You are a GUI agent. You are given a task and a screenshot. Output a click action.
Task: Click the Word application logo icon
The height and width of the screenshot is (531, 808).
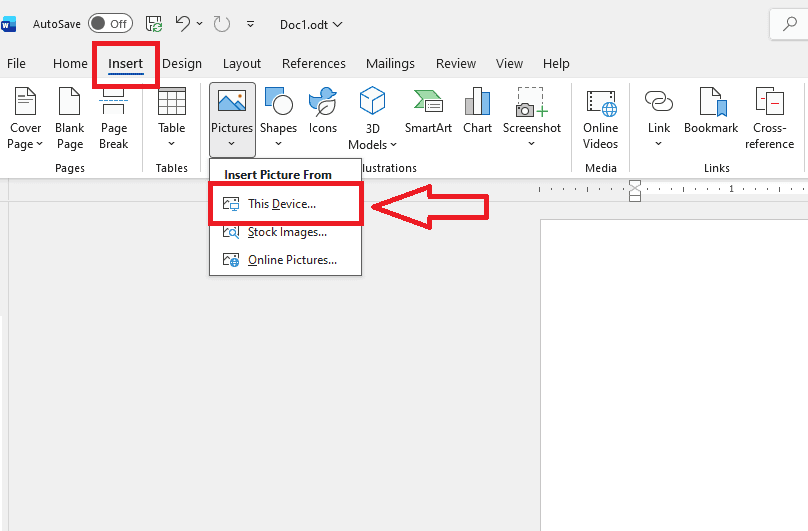[8, 24]
